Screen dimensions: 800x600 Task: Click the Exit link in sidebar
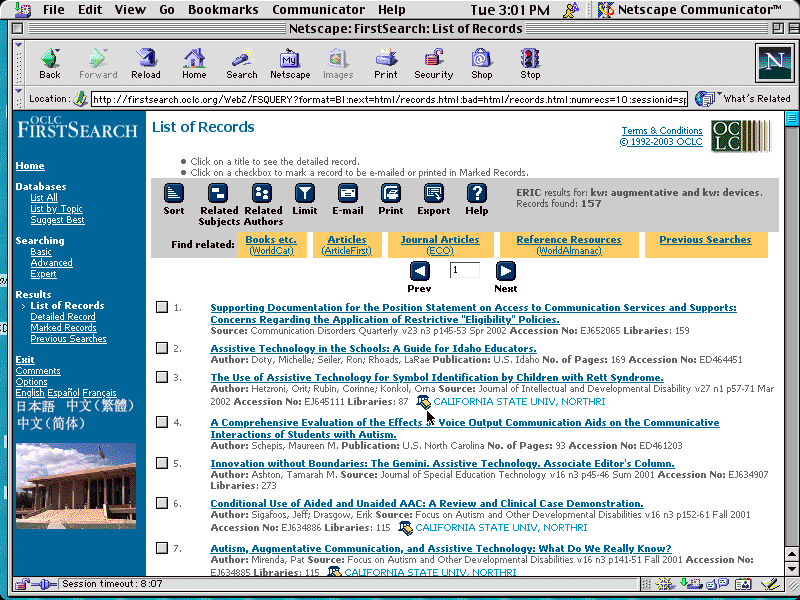(24, 360)
